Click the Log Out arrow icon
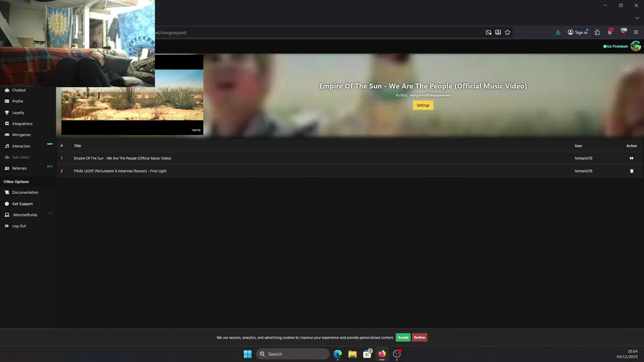Screen dimensions: 644x362 click(7, 226)
